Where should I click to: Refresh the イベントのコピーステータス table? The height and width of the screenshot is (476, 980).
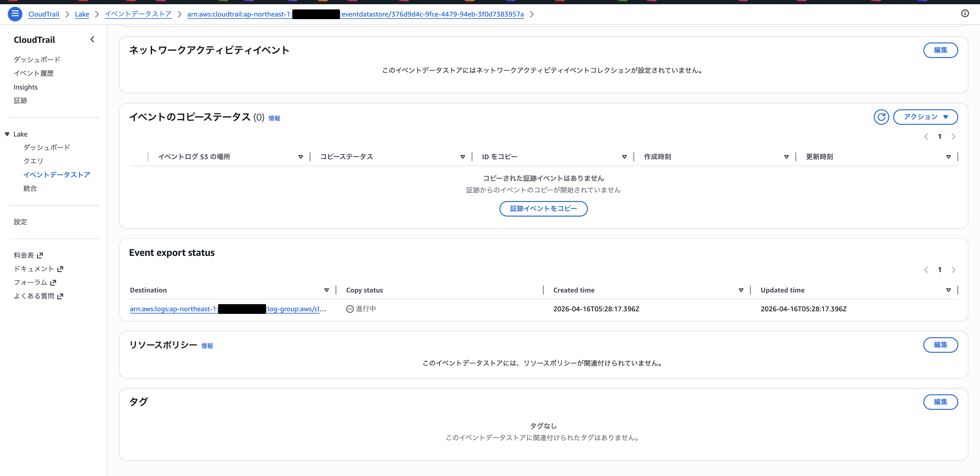(881, 117)
